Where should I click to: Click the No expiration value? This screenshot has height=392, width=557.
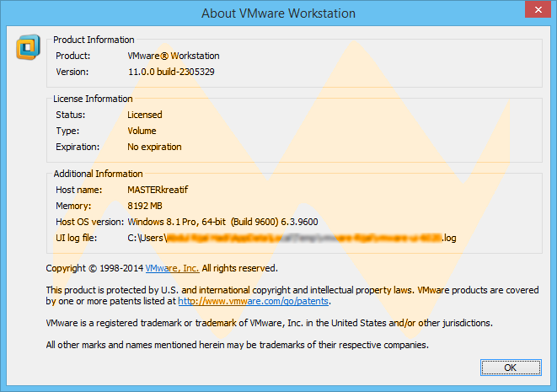coord(154,147)
